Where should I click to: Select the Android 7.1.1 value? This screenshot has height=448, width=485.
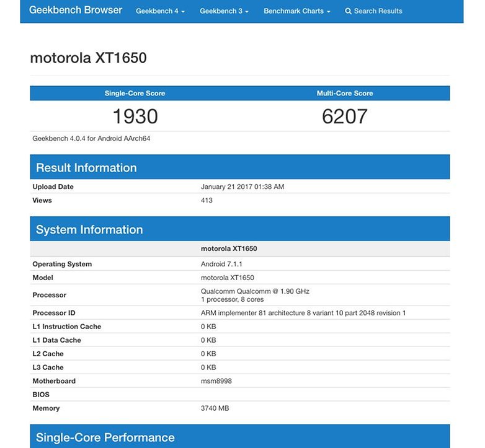(x=221, y=264)
